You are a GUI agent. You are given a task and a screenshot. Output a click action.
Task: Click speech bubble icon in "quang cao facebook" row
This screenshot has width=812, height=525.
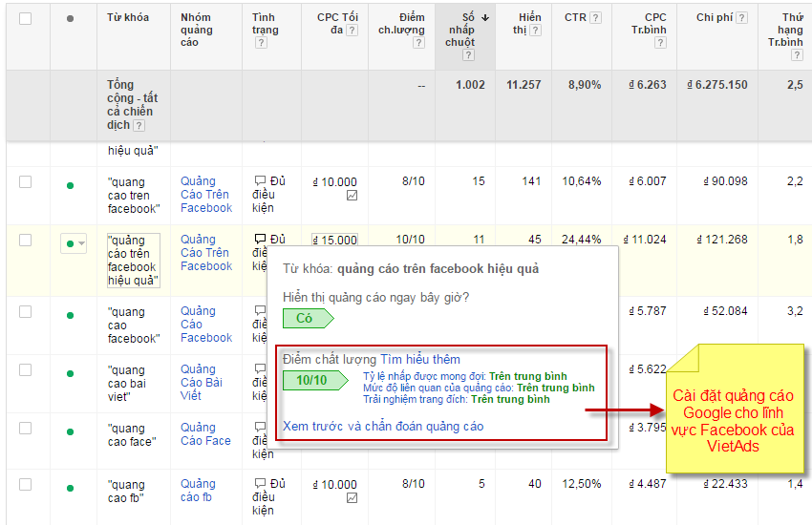pos(260,310)
